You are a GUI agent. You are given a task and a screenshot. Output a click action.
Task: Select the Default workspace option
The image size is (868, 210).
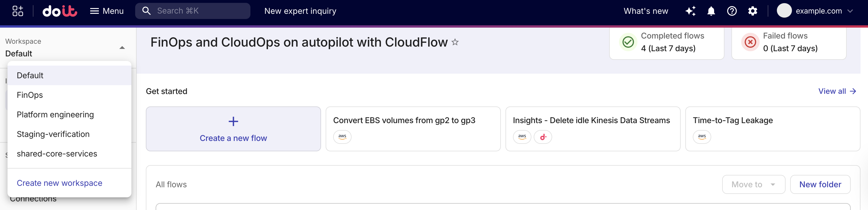[69, 75]
